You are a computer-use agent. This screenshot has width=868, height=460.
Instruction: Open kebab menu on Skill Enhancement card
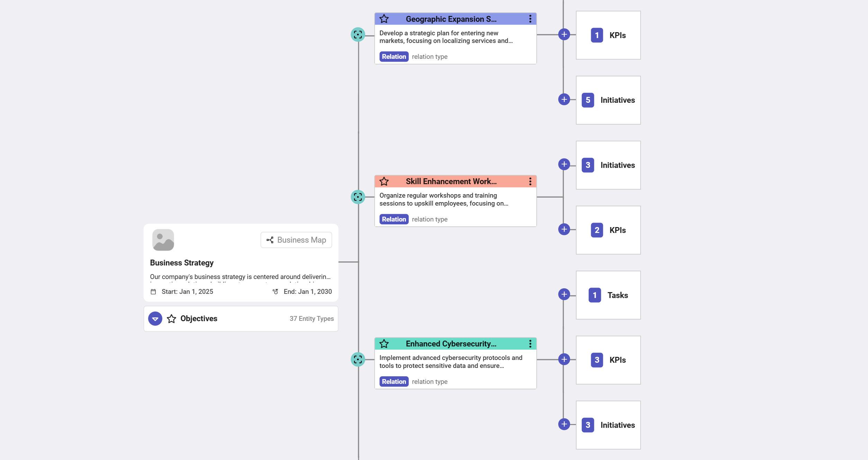coord(530,181)
